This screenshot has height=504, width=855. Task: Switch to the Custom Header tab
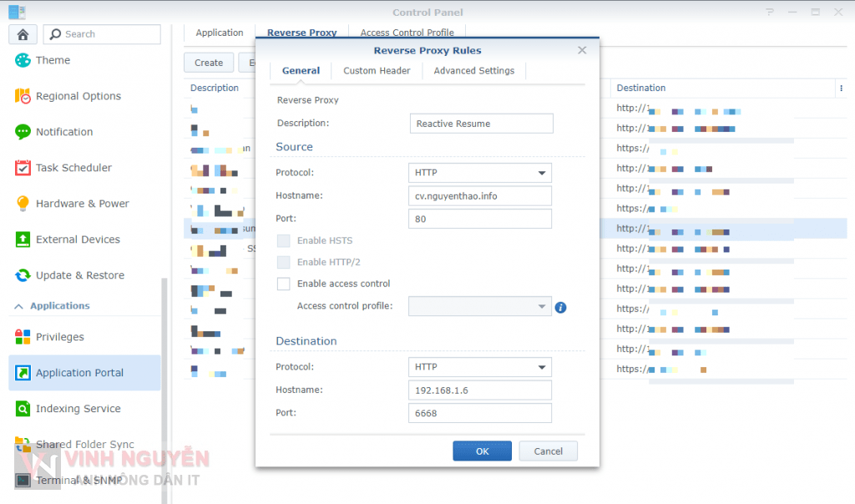click(x=377, y=71)
